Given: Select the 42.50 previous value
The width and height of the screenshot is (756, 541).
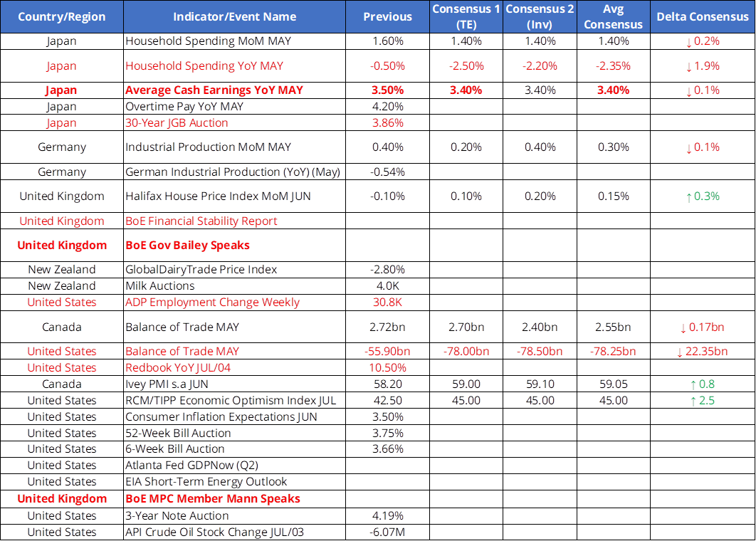Looking at the screenshot, I should click(388, 401).
